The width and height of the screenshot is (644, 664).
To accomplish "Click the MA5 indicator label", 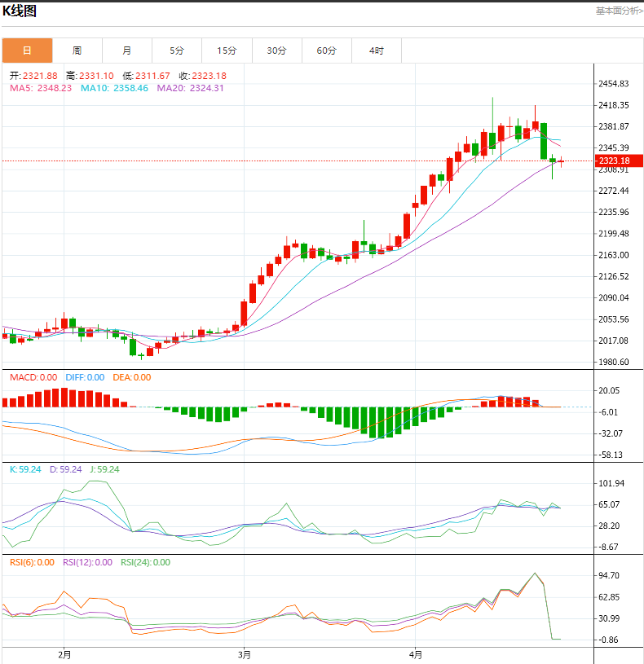I will tap(41, 88).
